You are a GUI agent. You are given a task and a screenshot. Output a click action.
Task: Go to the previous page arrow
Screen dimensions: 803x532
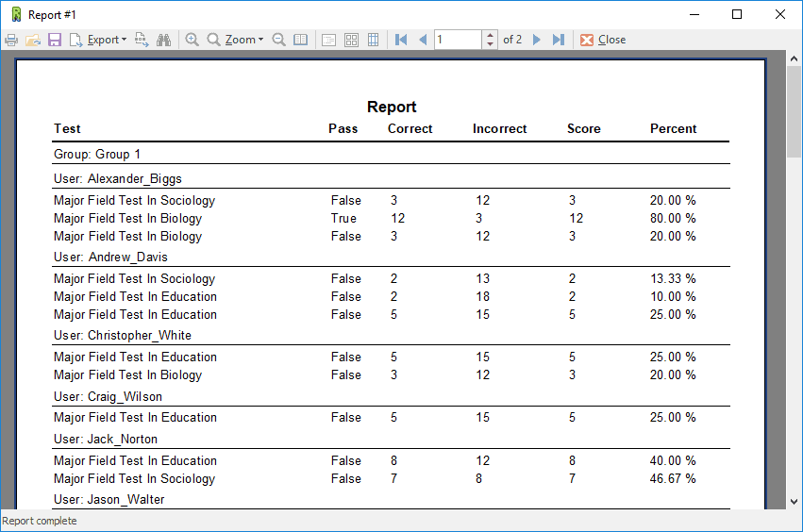coord(422,40)
